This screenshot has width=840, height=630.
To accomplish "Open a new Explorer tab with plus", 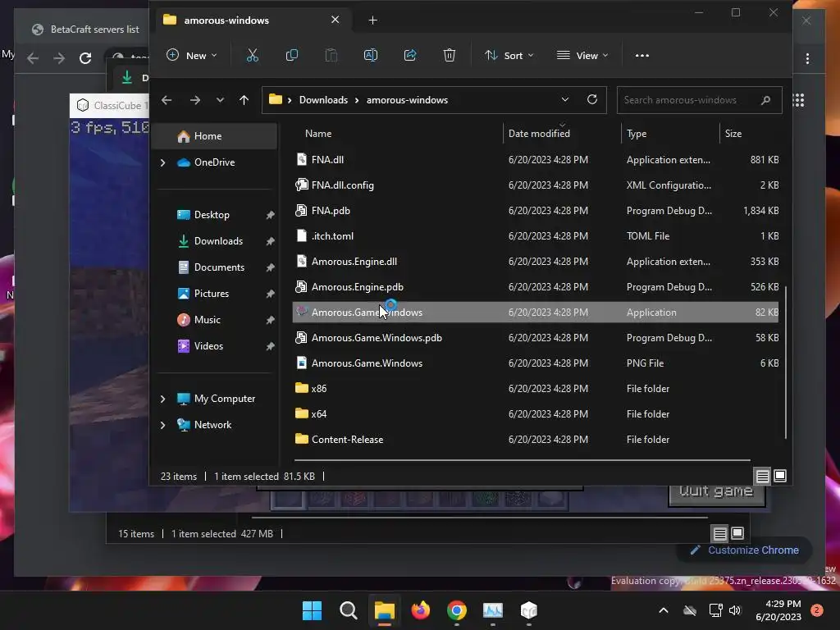I will 373,21.
